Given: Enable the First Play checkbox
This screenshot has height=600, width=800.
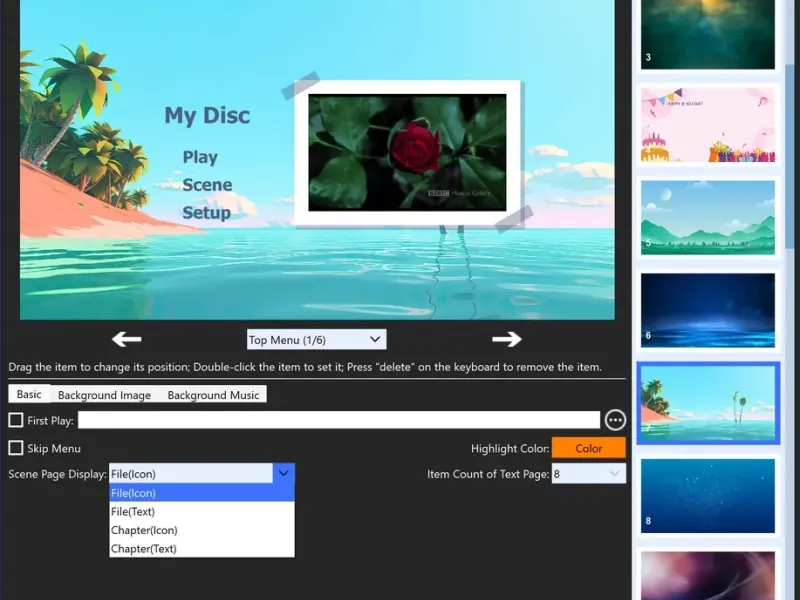Looking at the screenshot, I should pos(16,420).
